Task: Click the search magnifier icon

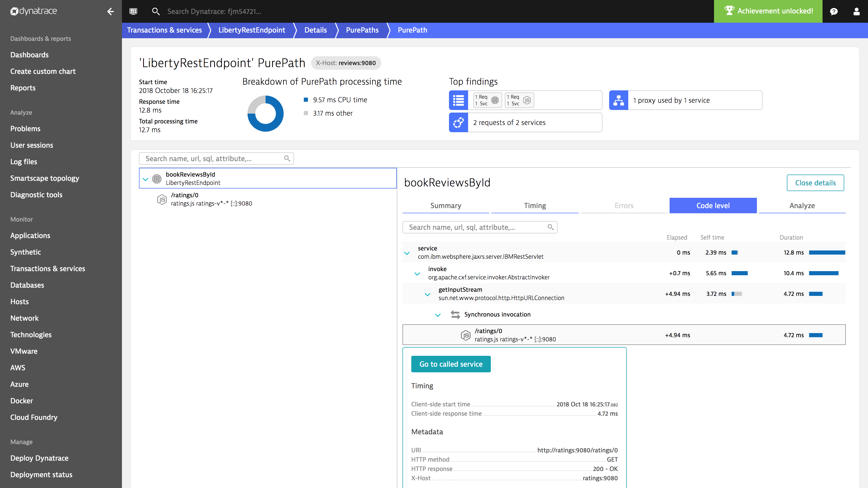Action: click(156, 11)
